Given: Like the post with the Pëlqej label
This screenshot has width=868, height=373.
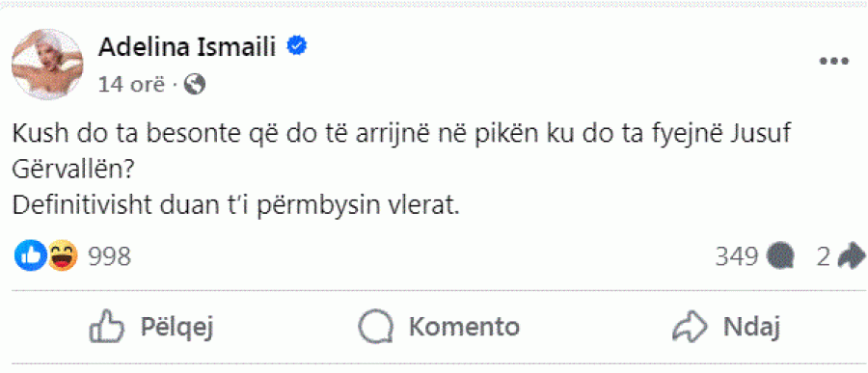Looking at the screenshot, I should [x=176, y=327].
